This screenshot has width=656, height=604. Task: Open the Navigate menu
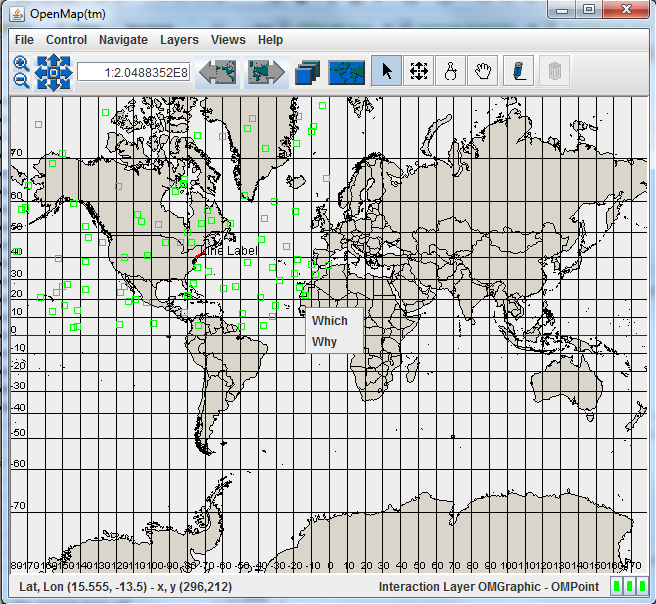pyautogui.click(x=123, y=40)
